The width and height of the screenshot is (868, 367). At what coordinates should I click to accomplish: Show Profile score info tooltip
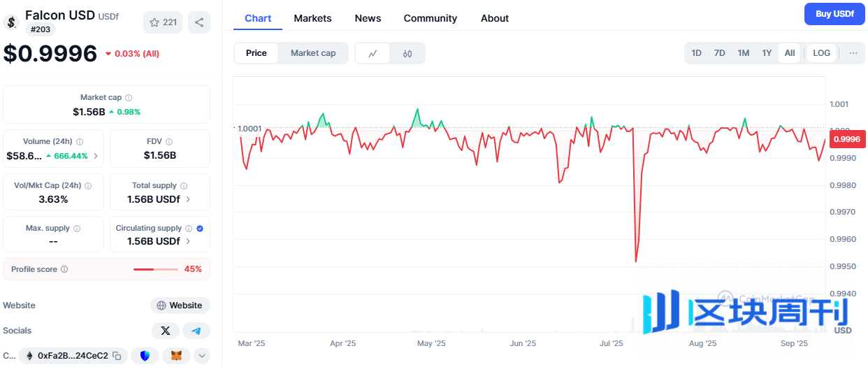click(x=64, y=269)
